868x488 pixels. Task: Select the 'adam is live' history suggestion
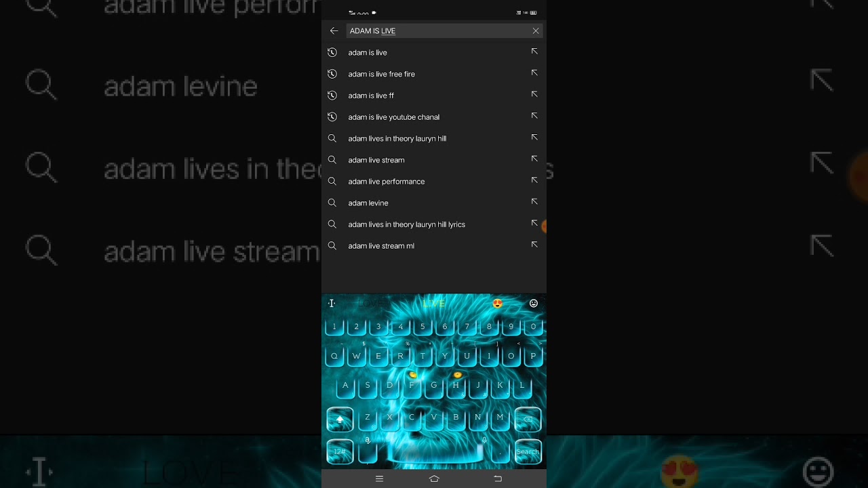pos(434,52)
